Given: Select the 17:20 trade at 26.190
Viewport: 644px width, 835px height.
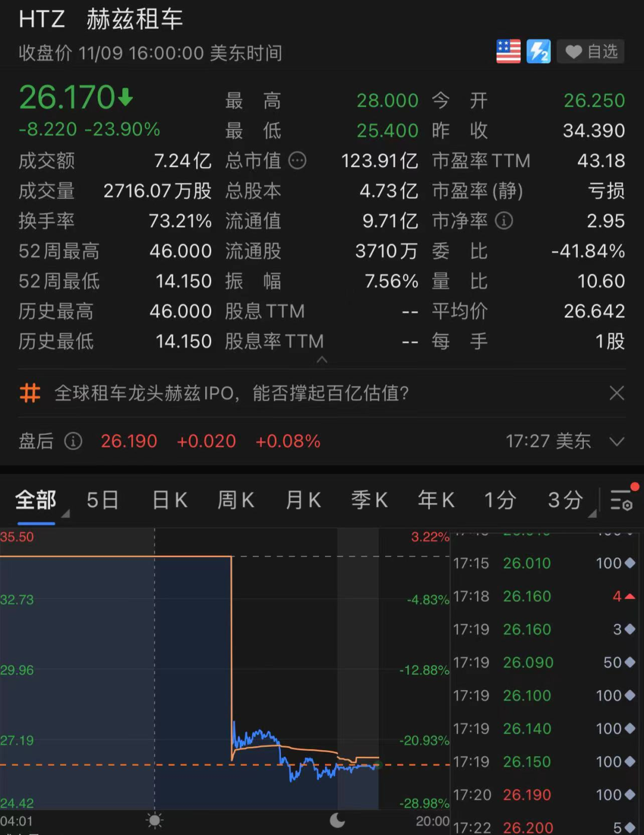Looking at the screenshot, I should coord(544,795).
